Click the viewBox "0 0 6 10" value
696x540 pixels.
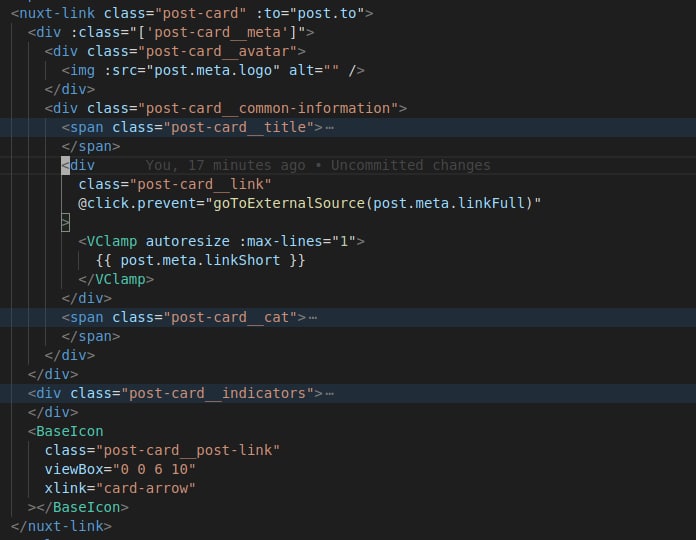tap(154, 469)
